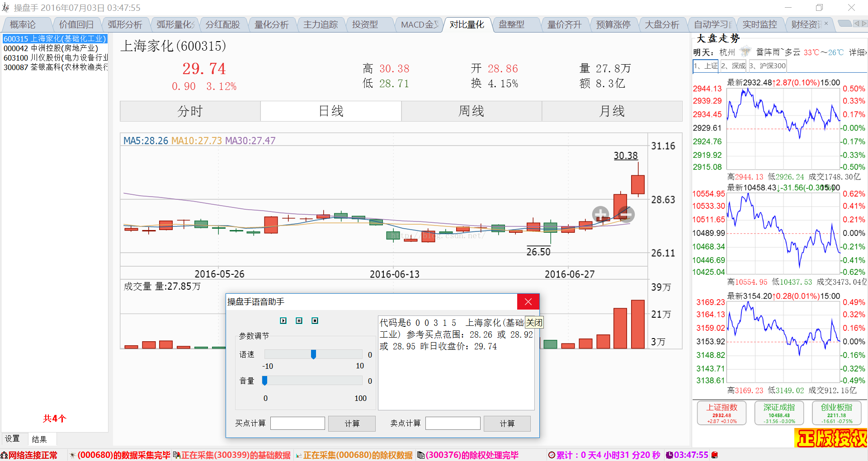Click the Hangzhou weather thunderstorm icon
This screenshot has height=461, width=868.
pos(745,52)
